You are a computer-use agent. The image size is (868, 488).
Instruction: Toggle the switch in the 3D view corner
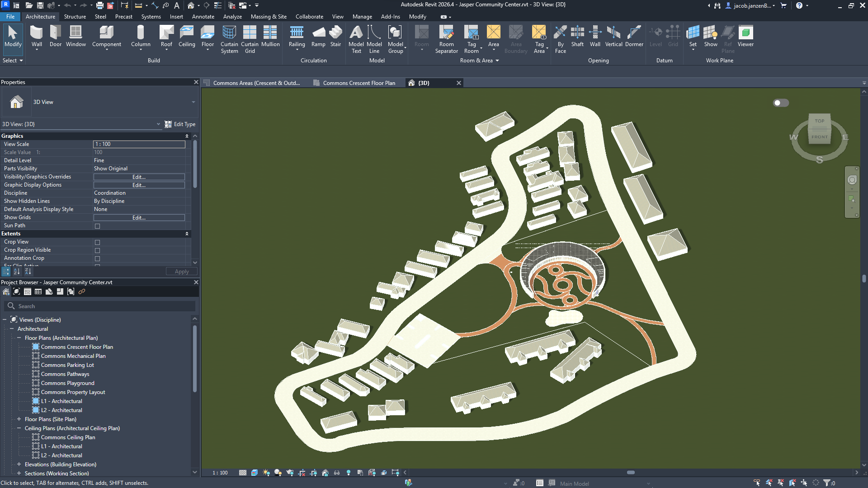pos(781,103)
